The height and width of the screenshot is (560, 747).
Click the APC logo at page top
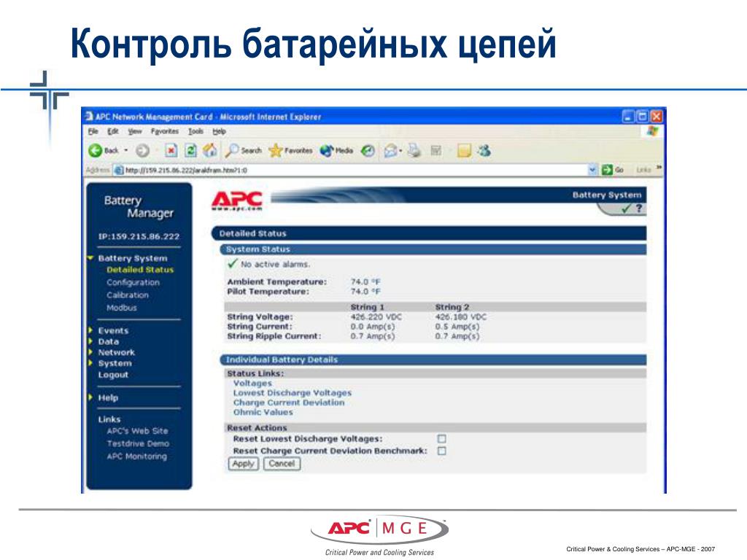pyautogui.click(x=237, y=201)
